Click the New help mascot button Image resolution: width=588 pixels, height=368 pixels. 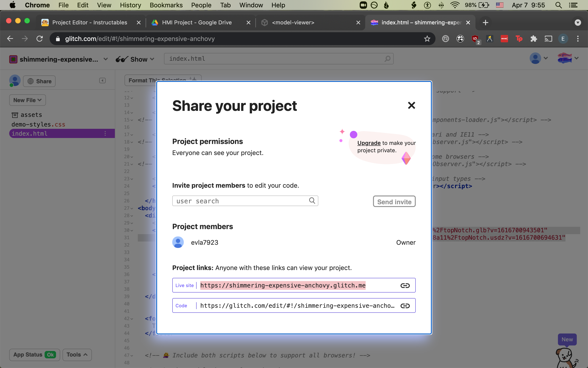pos(567,339)
